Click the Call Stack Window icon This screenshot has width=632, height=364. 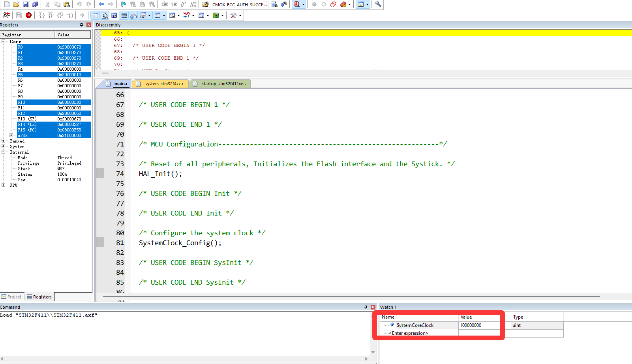(x=133, y=15)
